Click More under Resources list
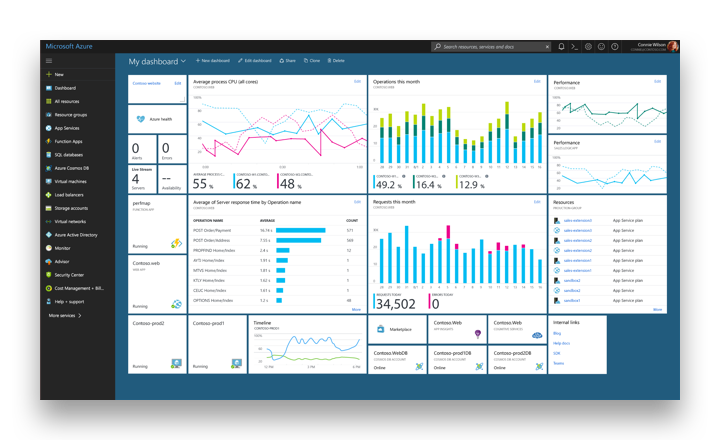Screen dimensions: 720x440 pyautogui.click(x=658, y=310)
